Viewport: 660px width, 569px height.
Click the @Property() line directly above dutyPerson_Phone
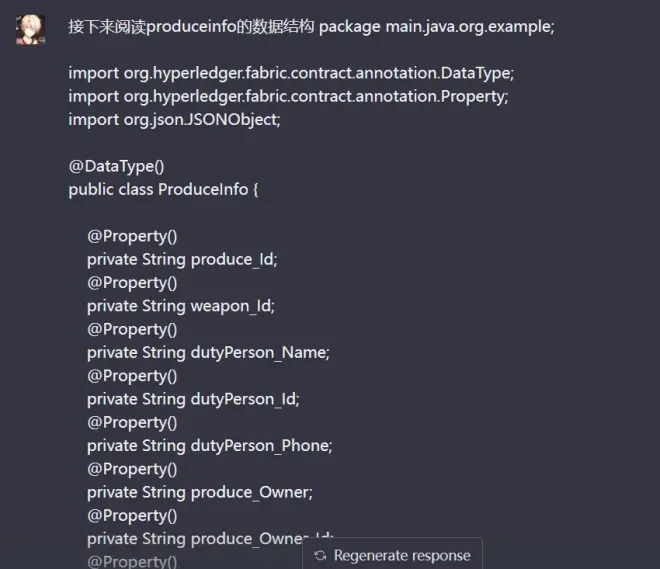[x=132, y=422]
